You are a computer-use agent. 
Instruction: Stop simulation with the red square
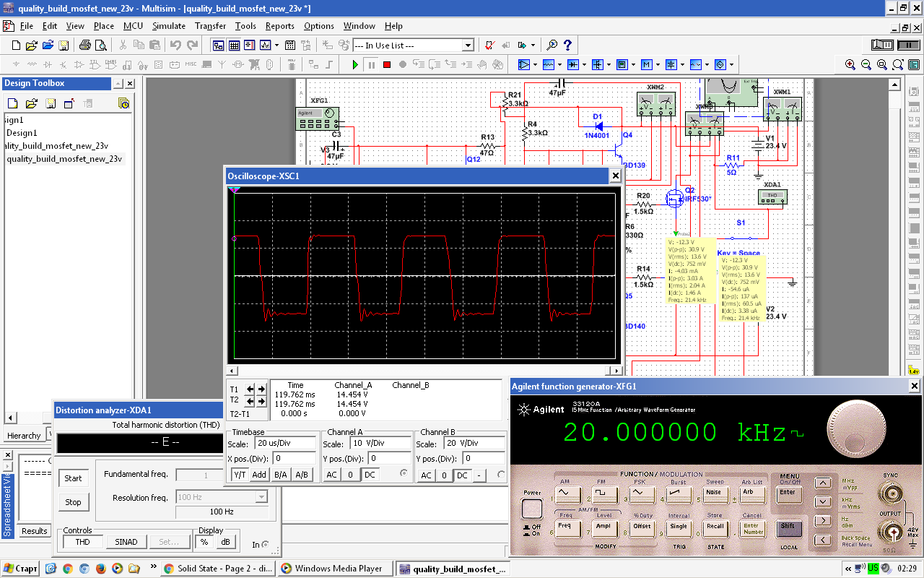click(x=387, y=64)
